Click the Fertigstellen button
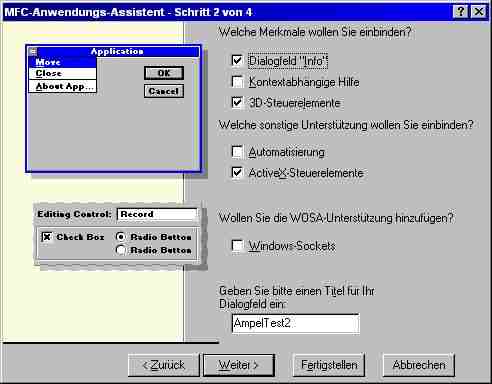This screenshot has width=492, height=384. 329,365
